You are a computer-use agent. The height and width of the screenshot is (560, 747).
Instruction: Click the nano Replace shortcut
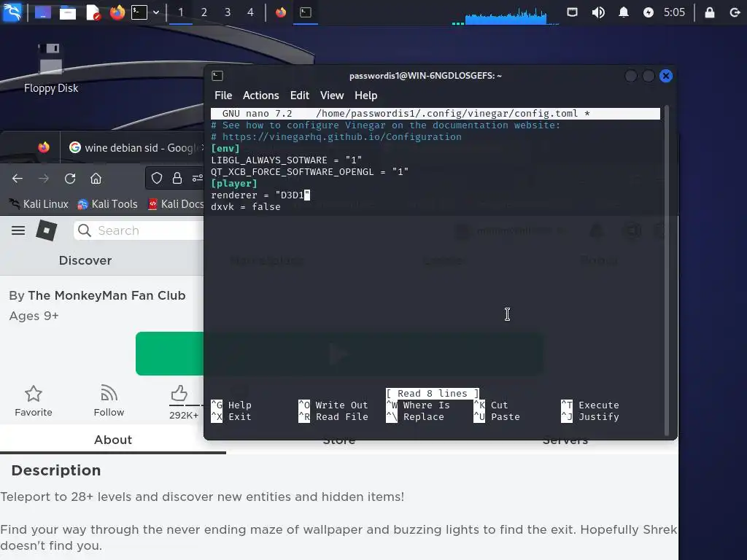click(415, 416)
